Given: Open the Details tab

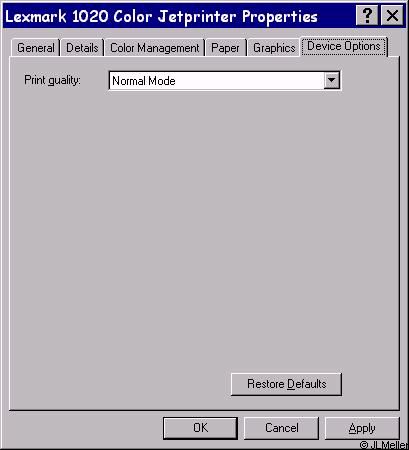Looking at the screenshot, I should click(x=82, y=48).
